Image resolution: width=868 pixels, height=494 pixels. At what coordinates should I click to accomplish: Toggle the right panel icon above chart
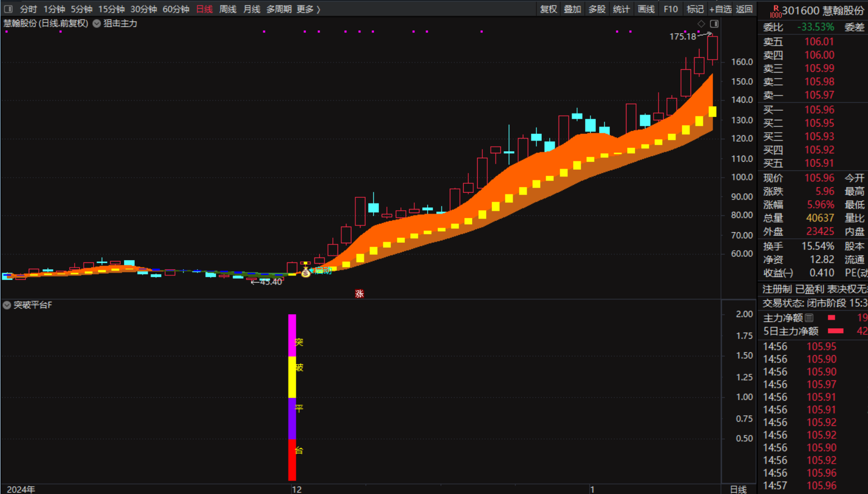(x=714, y=24)
